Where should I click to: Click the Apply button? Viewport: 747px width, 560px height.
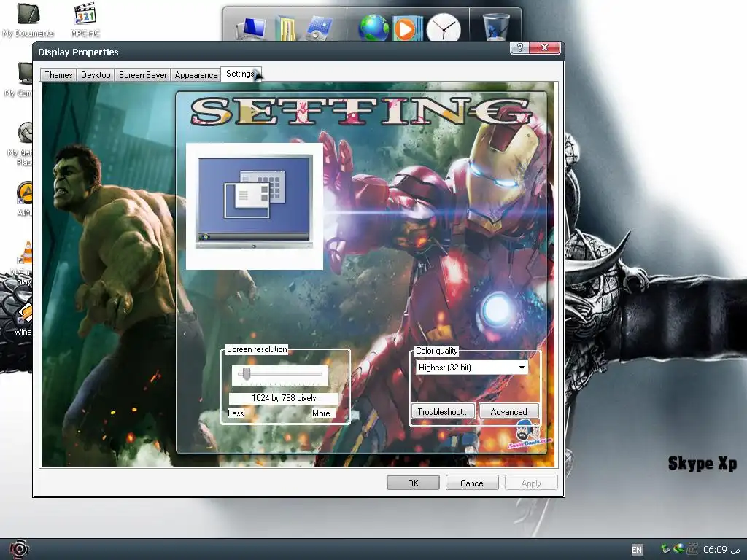pyautogui.click(x=531, y=483)
